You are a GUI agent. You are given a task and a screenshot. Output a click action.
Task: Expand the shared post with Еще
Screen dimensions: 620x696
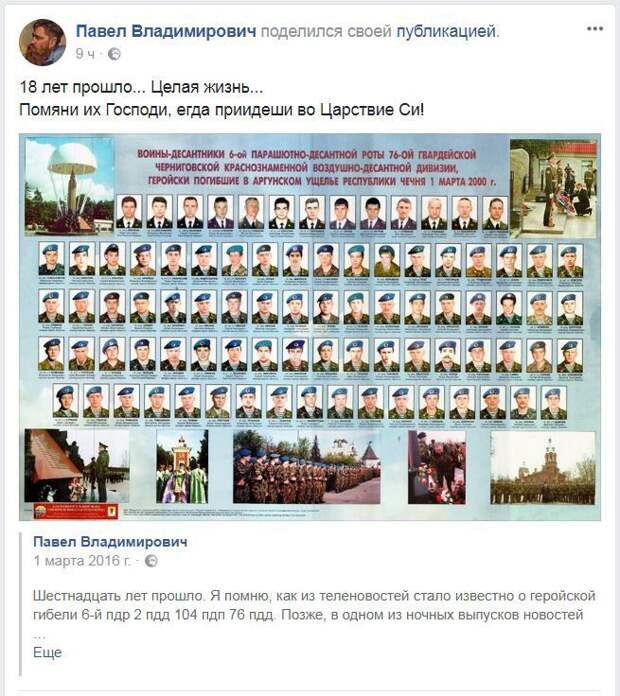click(47, 652)
